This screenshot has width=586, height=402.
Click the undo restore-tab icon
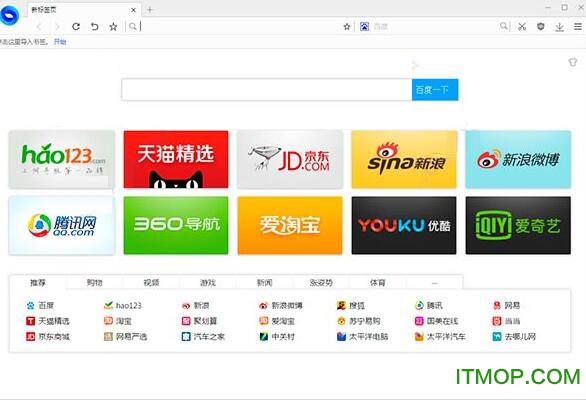click(x=95, y=27)
